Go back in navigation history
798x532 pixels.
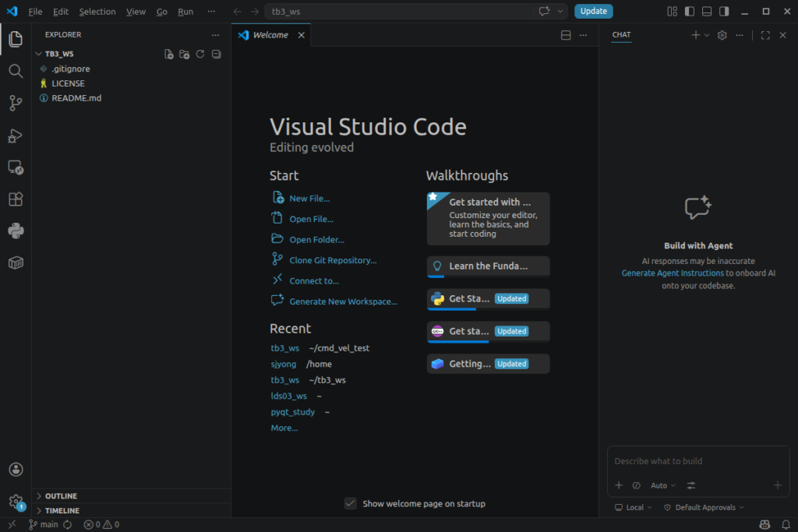point(237,11)
